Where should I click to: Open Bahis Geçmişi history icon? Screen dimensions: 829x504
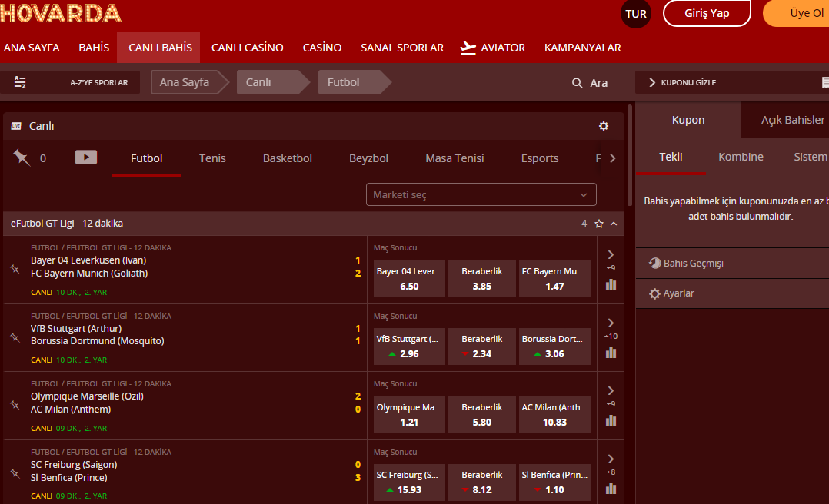(654, 263)
